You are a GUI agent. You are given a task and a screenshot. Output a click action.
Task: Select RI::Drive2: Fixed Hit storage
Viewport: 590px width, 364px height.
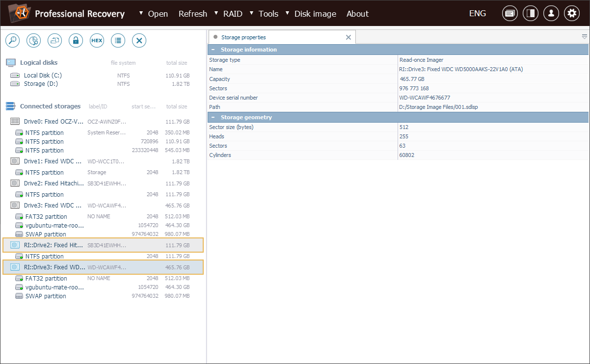pyautogui.click(x=103, y=245)
